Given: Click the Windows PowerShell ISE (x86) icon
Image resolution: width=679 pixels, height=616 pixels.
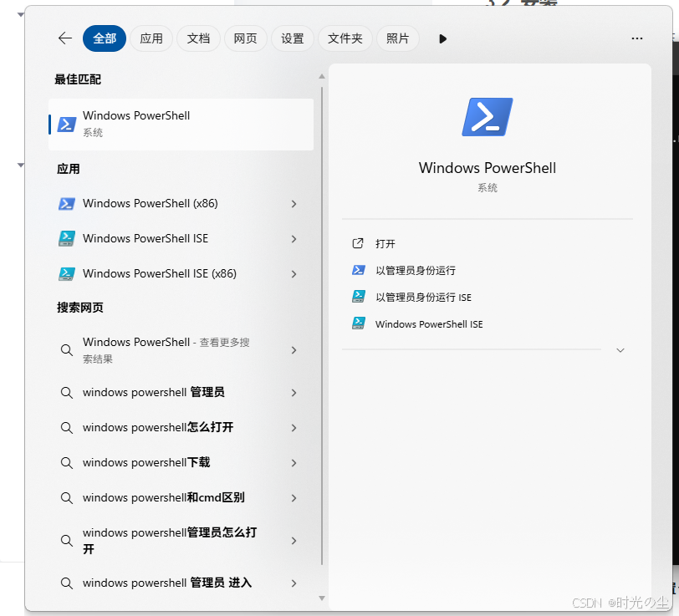Looking at the screenshot, I should pos(67,273).
